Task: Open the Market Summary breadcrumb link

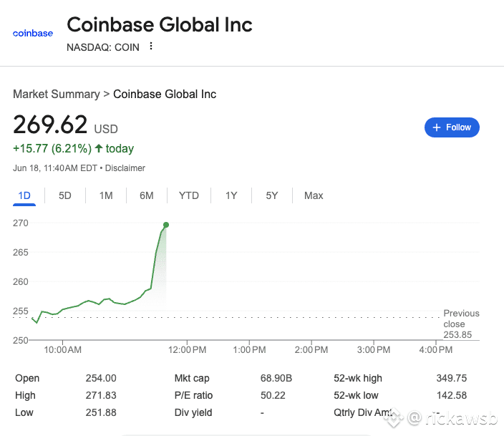Action: (57, 95)
